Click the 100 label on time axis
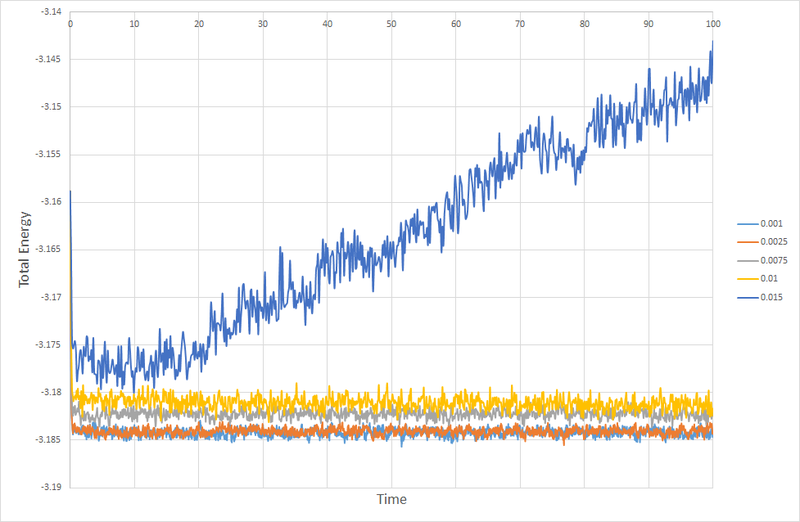Image resolution: width=800 pixels, height=522 pixels. click(x=713, y=24)
